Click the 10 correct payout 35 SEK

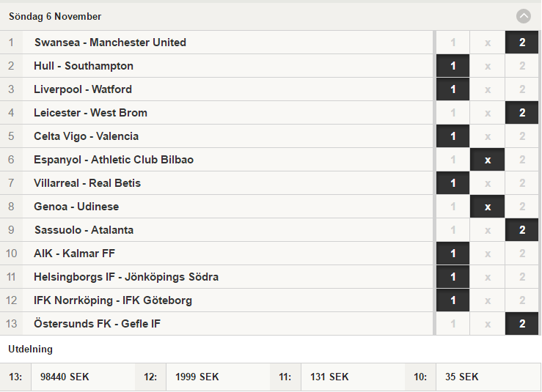[x=462, y=377]
